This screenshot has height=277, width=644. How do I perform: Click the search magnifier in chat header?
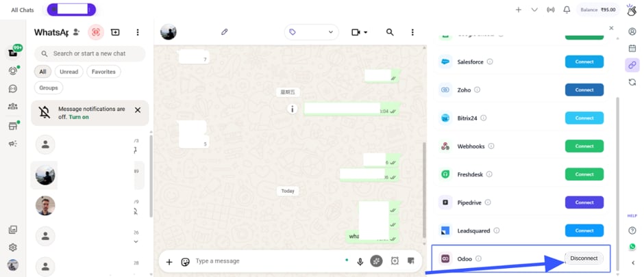coord(390,32)
